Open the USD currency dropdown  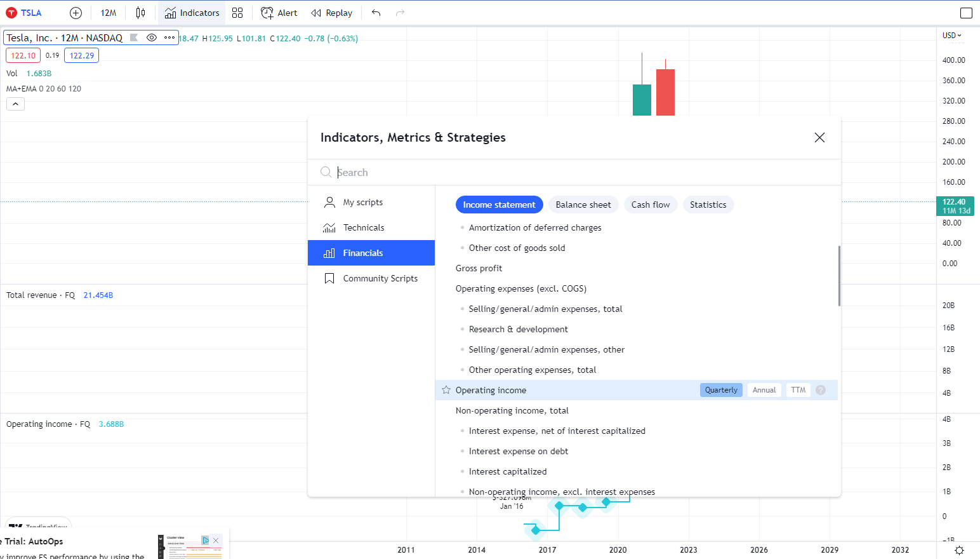pyautogui.click(x=951, y=36)
